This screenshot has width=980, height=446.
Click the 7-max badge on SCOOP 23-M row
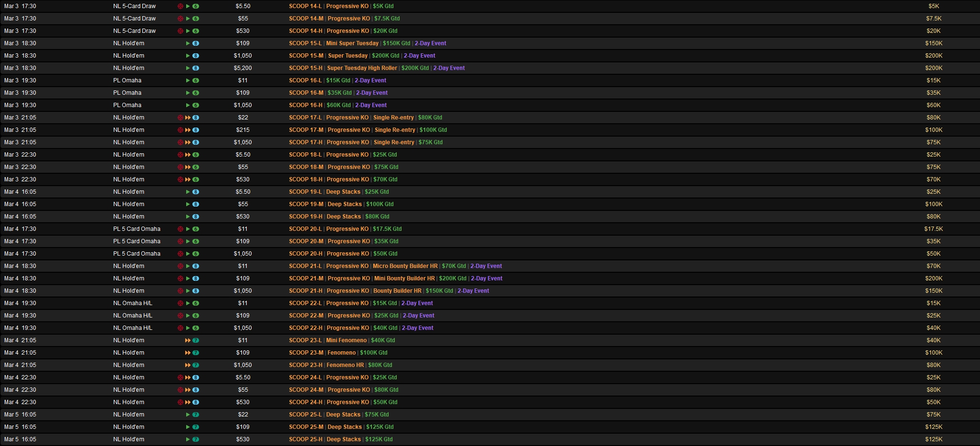(x=196, y=353)
